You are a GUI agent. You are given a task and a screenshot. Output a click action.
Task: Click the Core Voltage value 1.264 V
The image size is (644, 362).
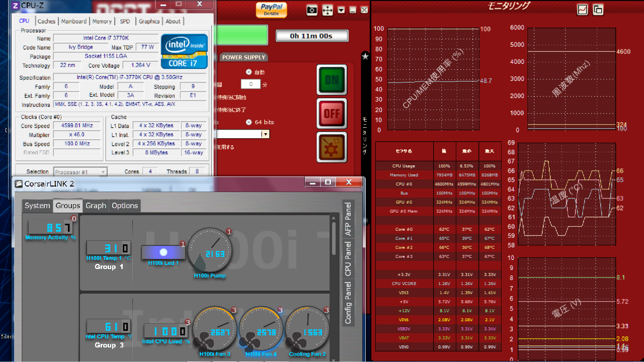coord(141,65)
